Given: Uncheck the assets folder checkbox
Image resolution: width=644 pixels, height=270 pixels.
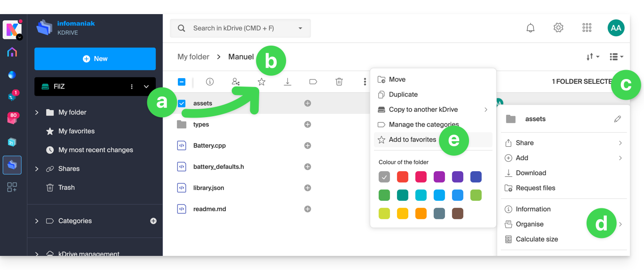Looking at the screenshot, I should 182,103.
